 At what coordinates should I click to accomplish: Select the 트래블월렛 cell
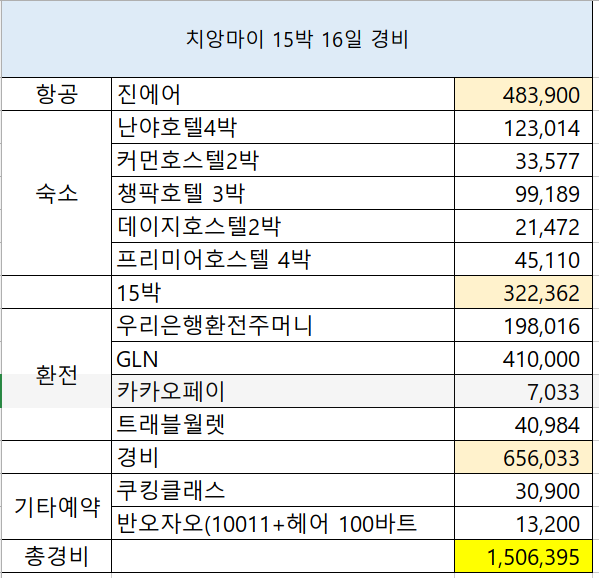pos(283,424)
